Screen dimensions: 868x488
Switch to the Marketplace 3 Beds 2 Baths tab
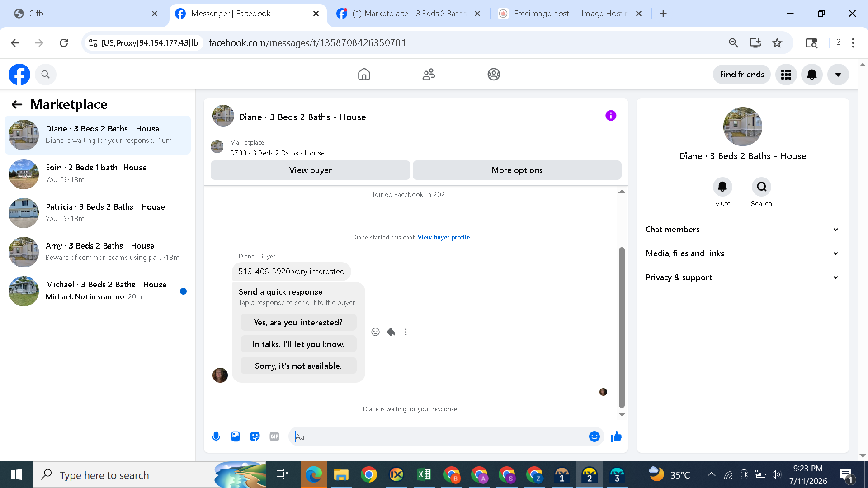tap(409, 14)
